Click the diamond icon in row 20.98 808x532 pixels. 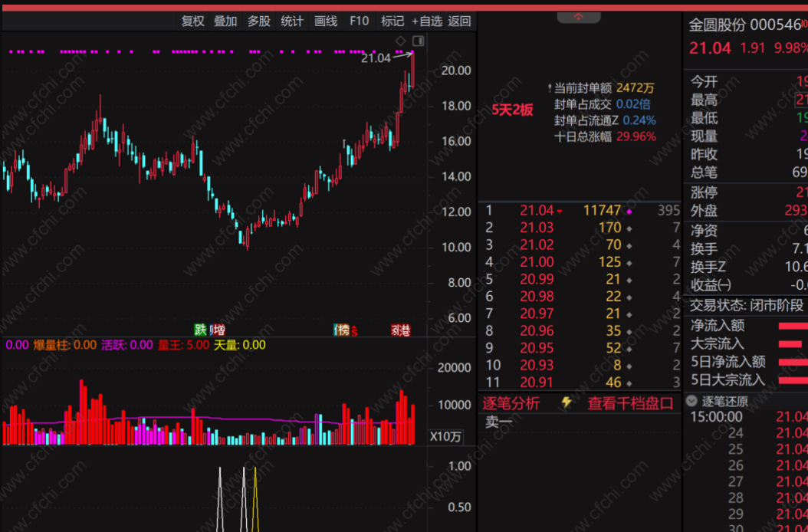point(629,297)
